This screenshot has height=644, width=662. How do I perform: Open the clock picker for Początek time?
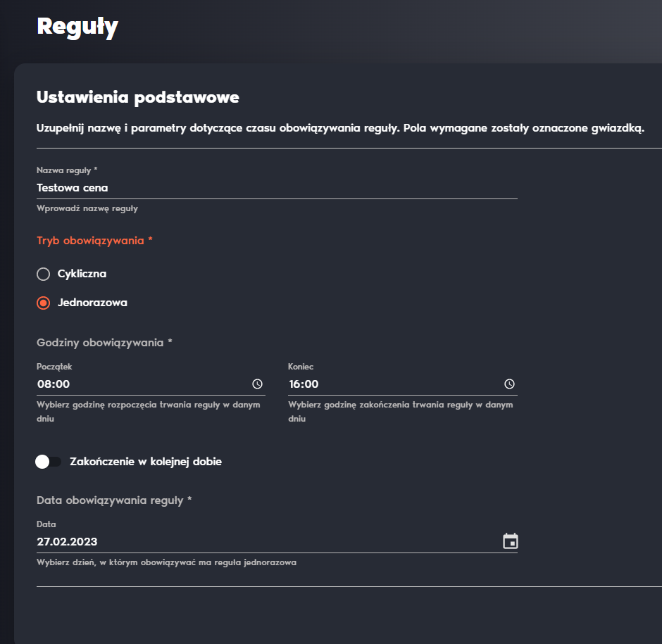(257, 384)
